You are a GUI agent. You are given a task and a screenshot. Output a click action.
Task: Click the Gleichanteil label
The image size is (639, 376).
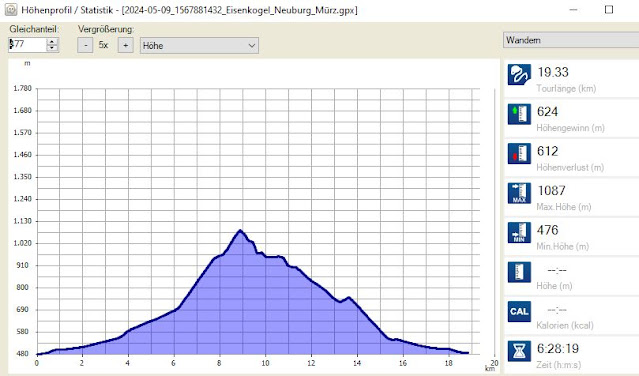[x=34, y=29]
